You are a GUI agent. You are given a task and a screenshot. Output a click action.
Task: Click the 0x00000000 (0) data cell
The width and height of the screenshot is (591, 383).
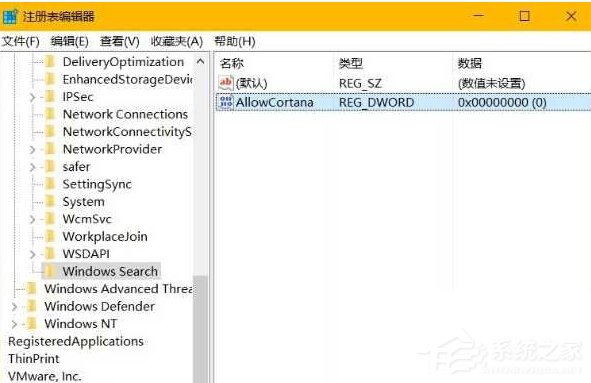tap(502, 102)
